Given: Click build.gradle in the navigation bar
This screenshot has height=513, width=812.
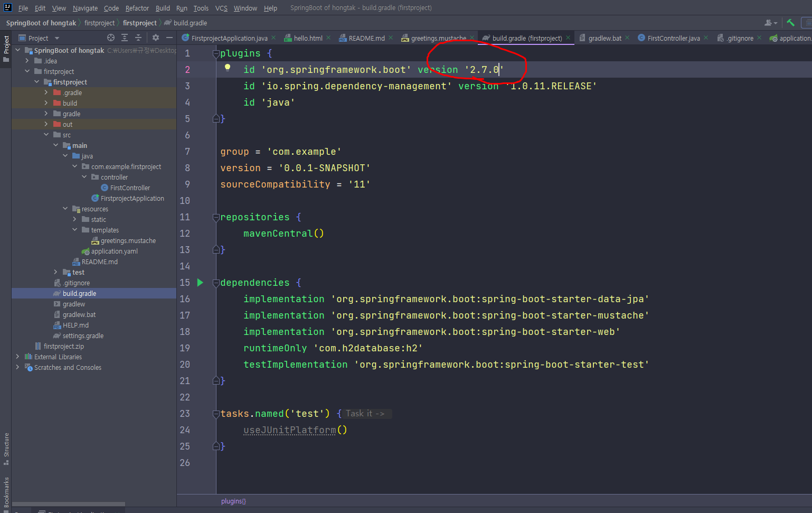Looking at the screenshot, I should (190, 23).
